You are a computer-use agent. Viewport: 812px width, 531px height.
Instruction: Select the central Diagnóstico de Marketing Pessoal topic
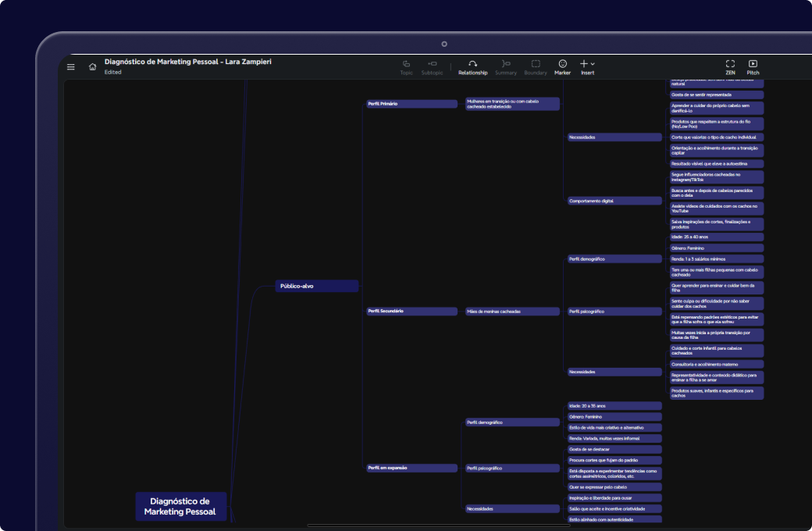pyautogui.click(x=180, y=506)
